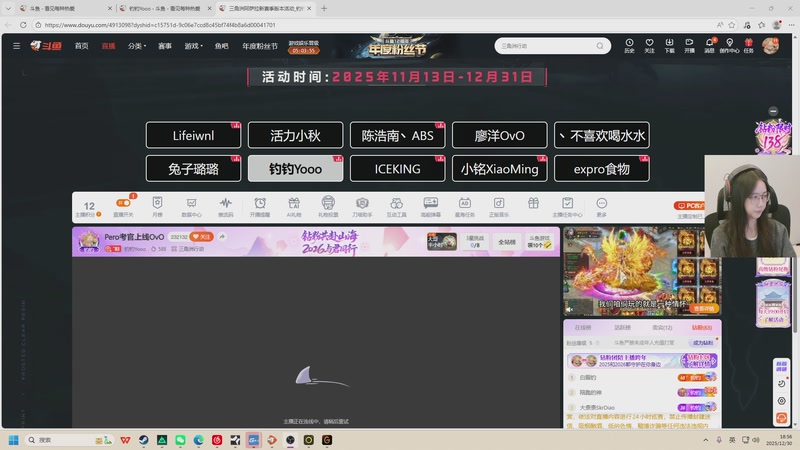Viewport: 800px width, 450px height.
Task: Open the 任务 gift tasks icon
Action: click(748, 45)
